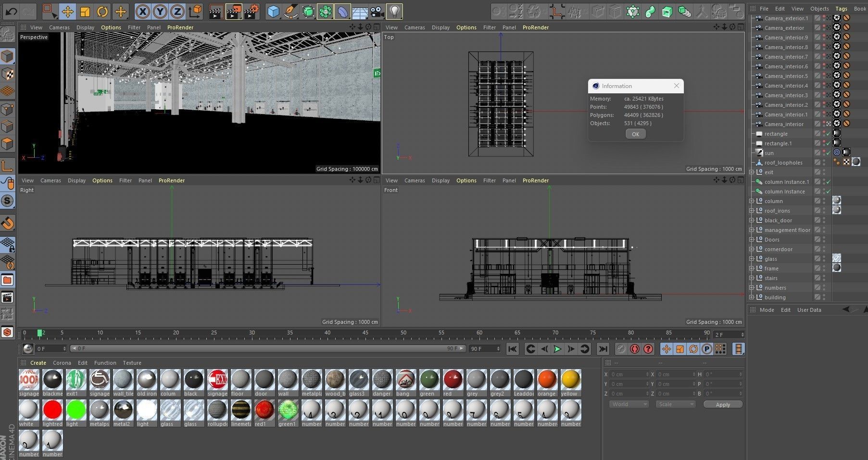Toggle Parameter keyframe recording P button
Image resolution: width=868 pixels, height=460 pixels.
point(707,349)
